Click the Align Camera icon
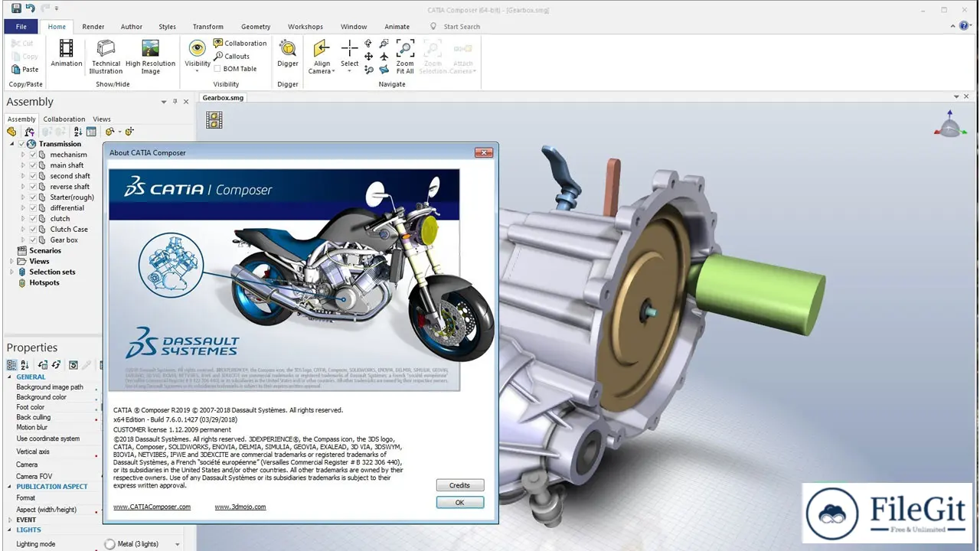This screenshot has height=551, width=980. pos(322,49)
